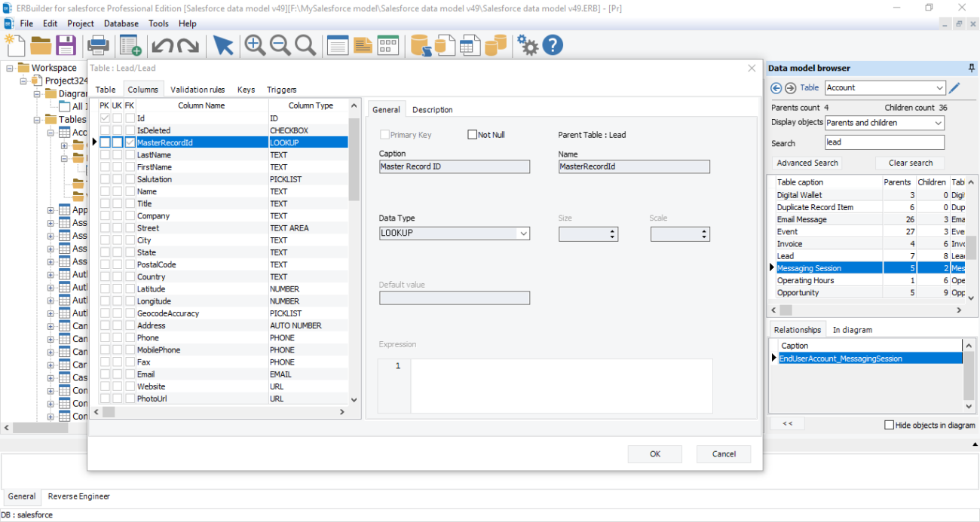Open the Data Type dropdown
Viewport: 980px width, 522px height.
(x=523, y=234)
